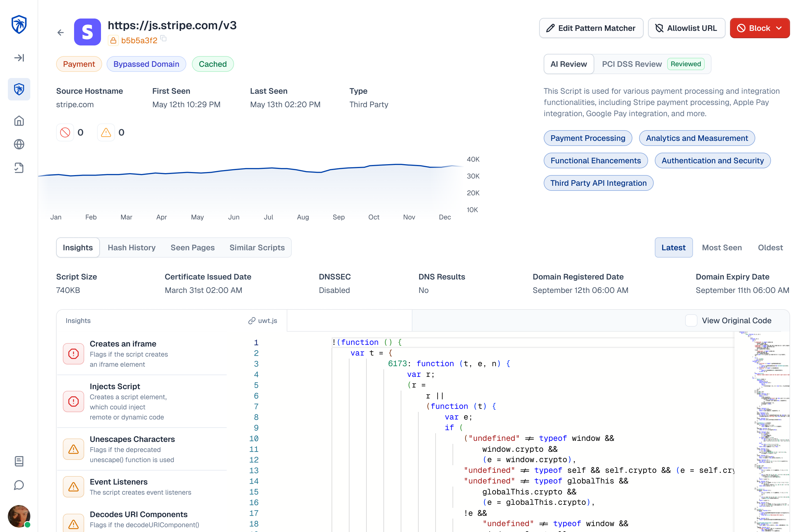
Task: Click the Allowlist URL button
Action: [x=687, y=28]
